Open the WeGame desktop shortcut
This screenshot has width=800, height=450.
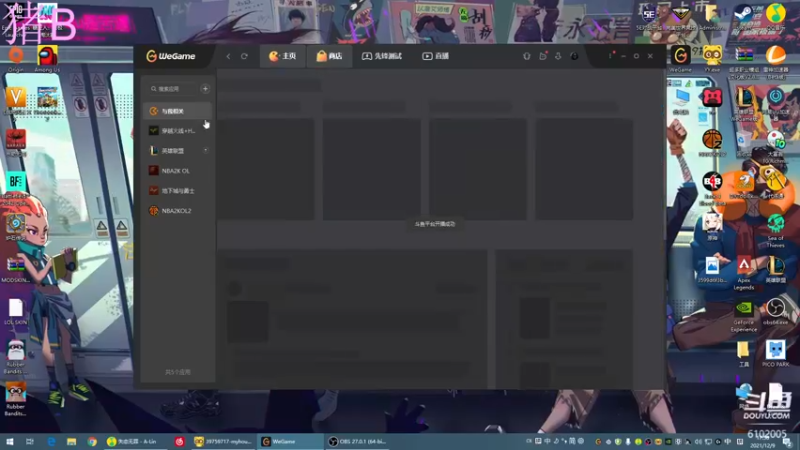(681, 58)
